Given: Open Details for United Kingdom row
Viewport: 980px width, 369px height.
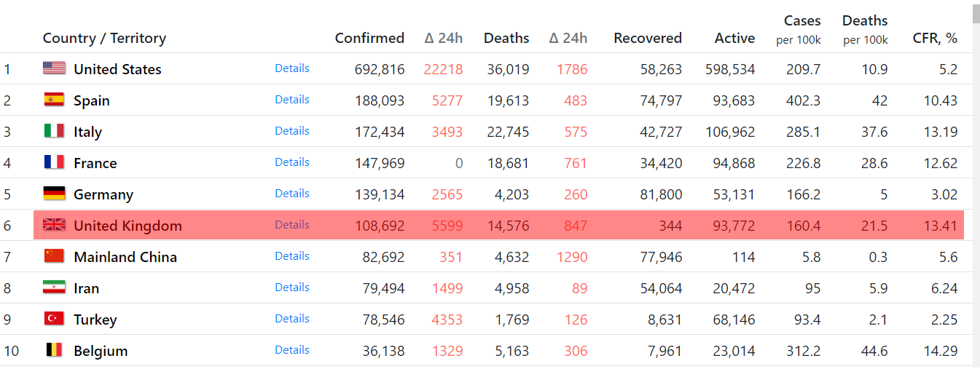Looking at the screenshot, I should (x=292, y=225).
